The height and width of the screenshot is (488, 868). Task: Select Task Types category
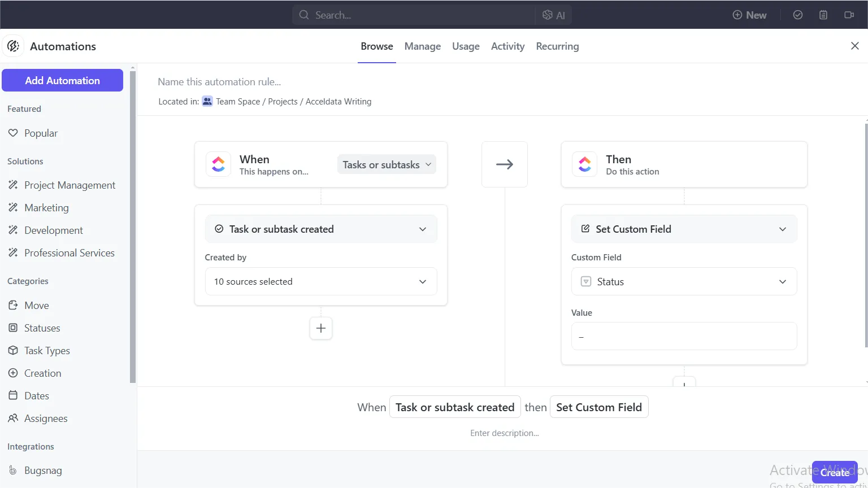(x=47, y=350)
